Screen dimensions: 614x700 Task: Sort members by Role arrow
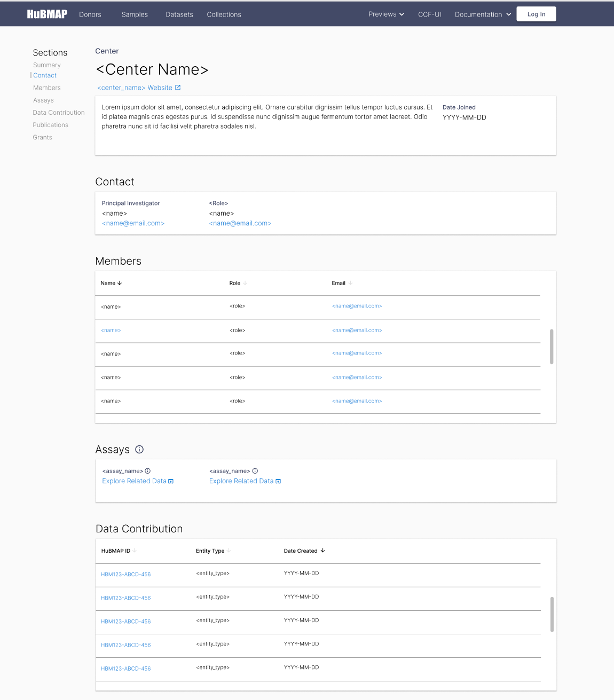click(245, 283)
